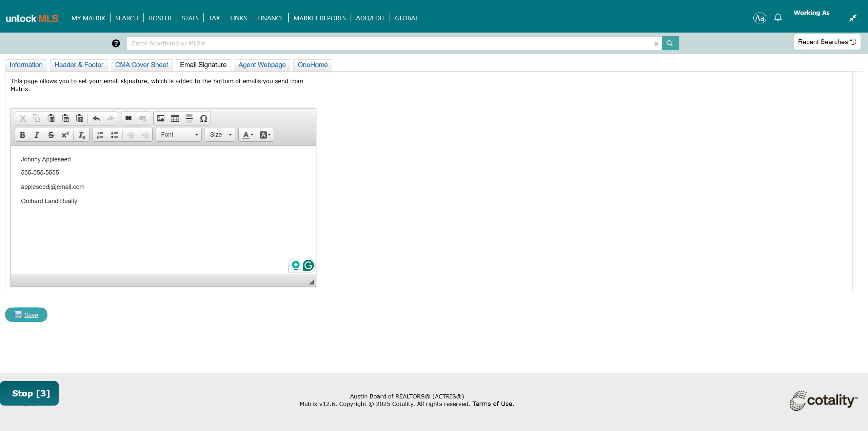The height and width of the screenshot is (431, 868).
Task: Select the Email Signature tab
Action: [203, 65]
